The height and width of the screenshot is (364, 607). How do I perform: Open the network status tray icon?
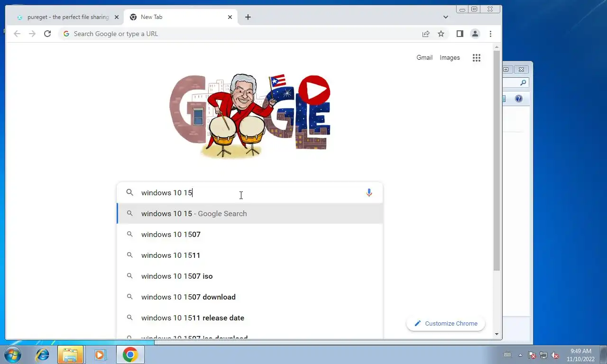pos(543,355)
